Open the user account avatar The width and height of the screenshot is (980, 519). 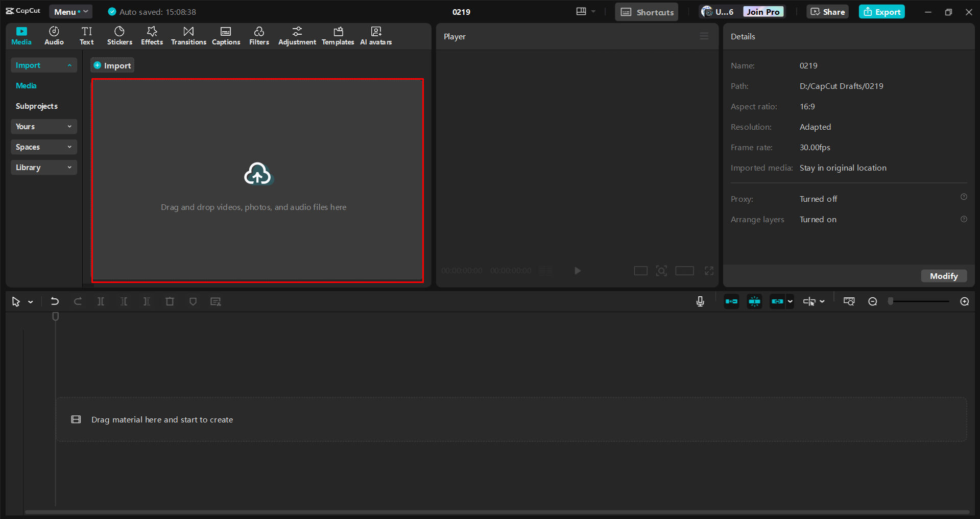tap(707, 11)
